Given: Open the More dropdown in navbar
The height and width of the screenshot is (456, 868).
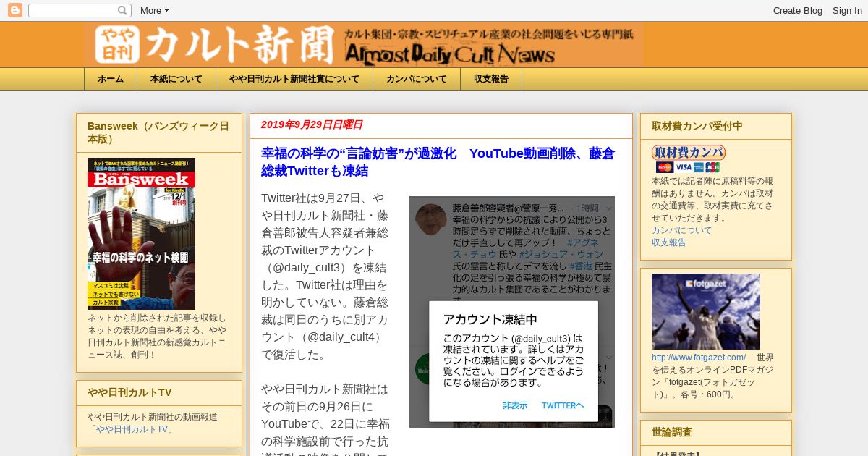Looking at the screenshot, I should coord(154,11).
